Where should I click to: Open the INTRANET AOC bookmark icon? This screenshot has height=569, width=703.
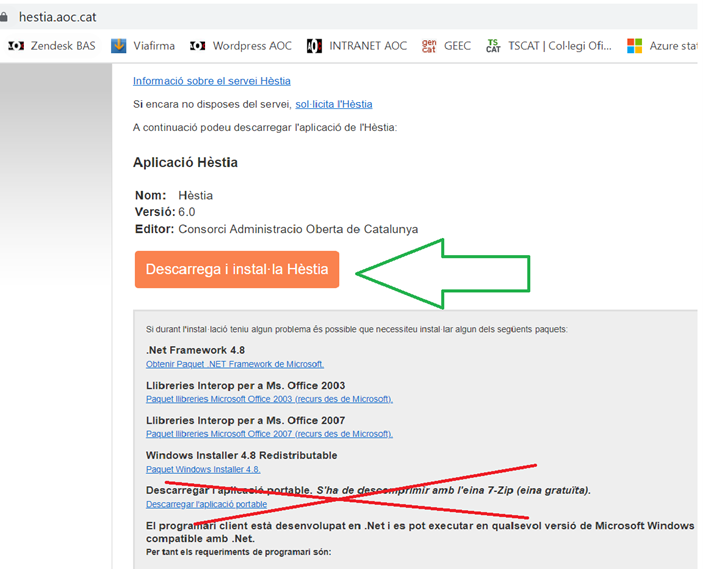coord(314,45)
